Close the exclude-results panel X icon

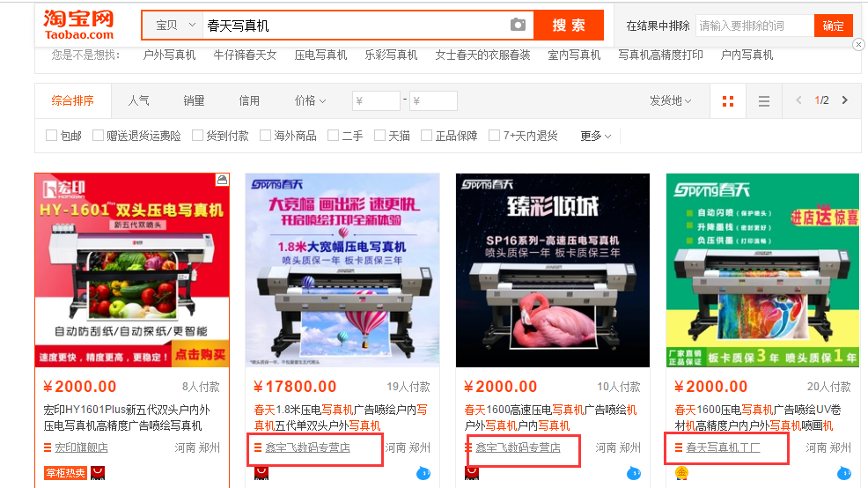(858, 44)
